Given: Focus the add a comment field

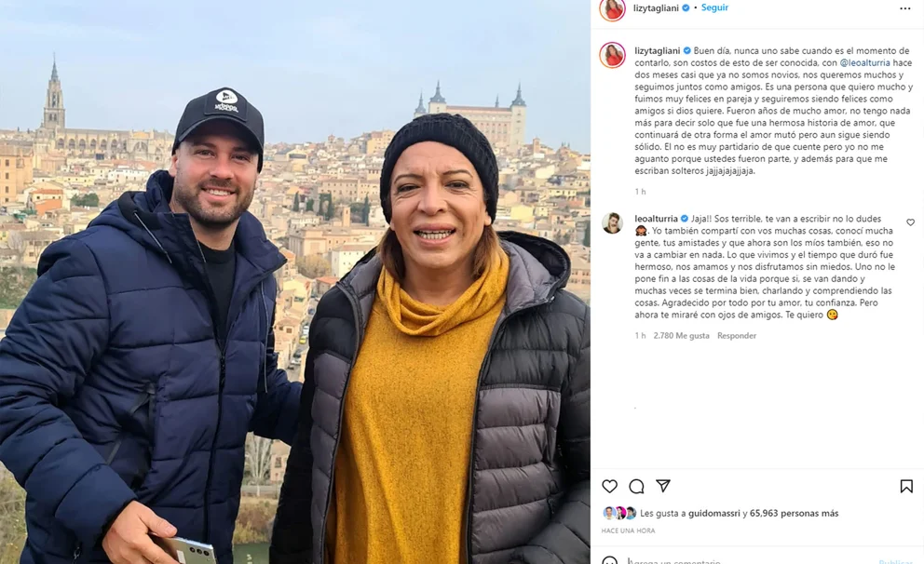Looking at the screenshot, I should click(748, 560).
